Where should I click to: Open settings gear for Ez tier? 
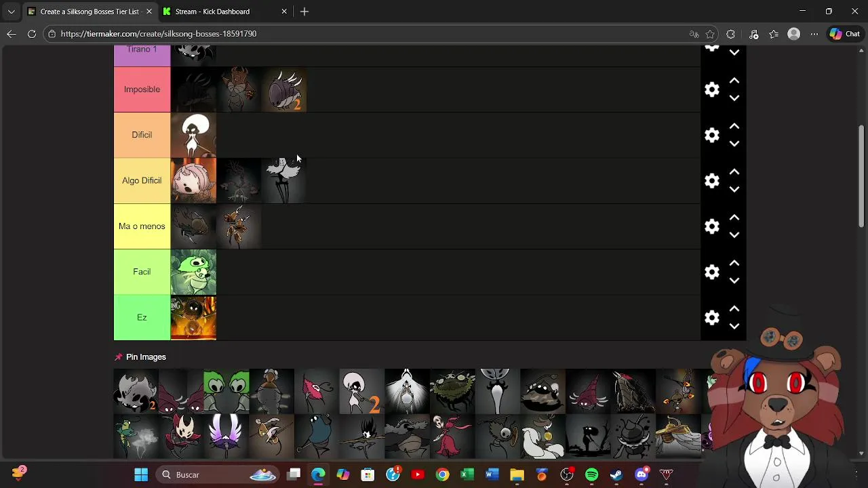tap(711, 317)
